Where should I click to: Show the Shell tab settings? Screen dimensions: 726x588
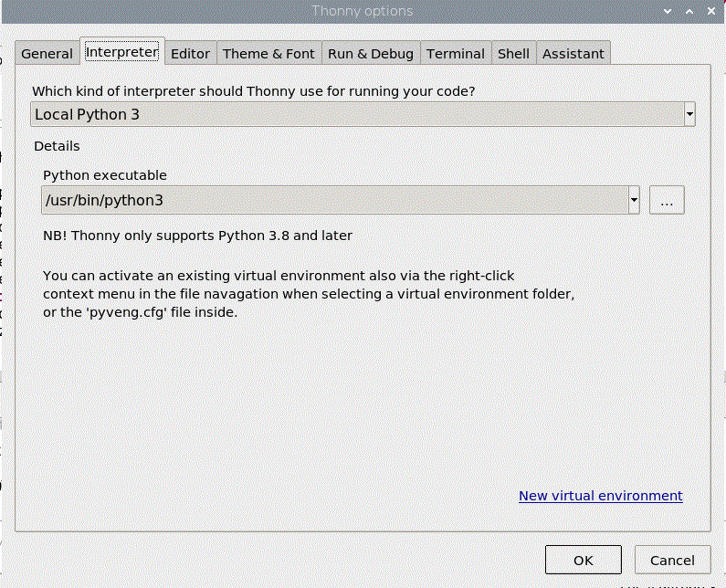click(513, 54)
